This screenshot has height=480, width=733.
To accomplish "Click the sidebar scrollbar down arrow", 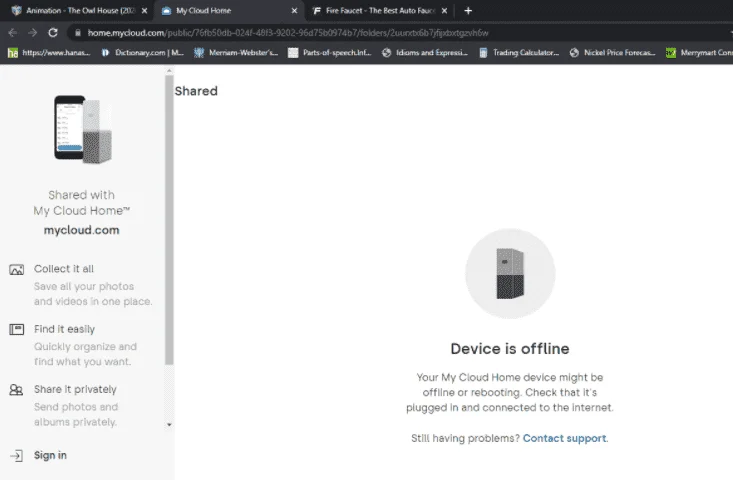I will [x=169, y=424].
